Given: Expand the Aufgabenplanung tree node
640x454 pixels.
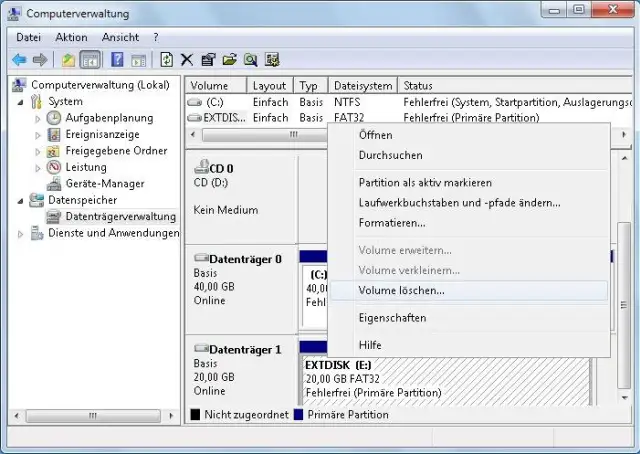Looking at the screenshot, I should [x=39, y=118].
